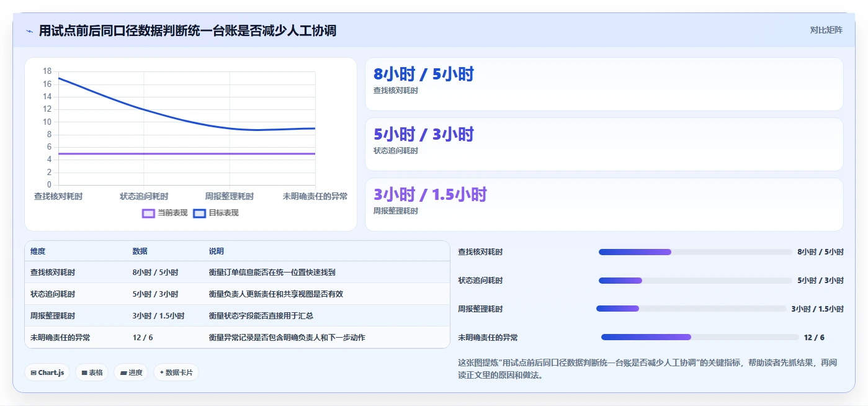The width and height of the screenshot is (868, 406).
Task: Toggle the 当前表现 legend swatch
Action: pyautogui.click(x=148, y=213)
